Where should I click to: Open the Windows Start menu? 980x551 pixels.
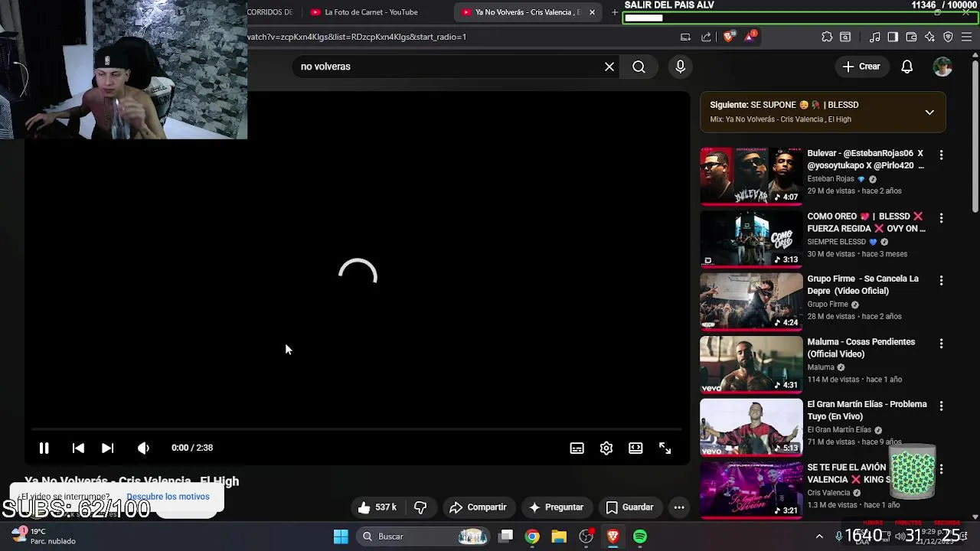[341, 536]
